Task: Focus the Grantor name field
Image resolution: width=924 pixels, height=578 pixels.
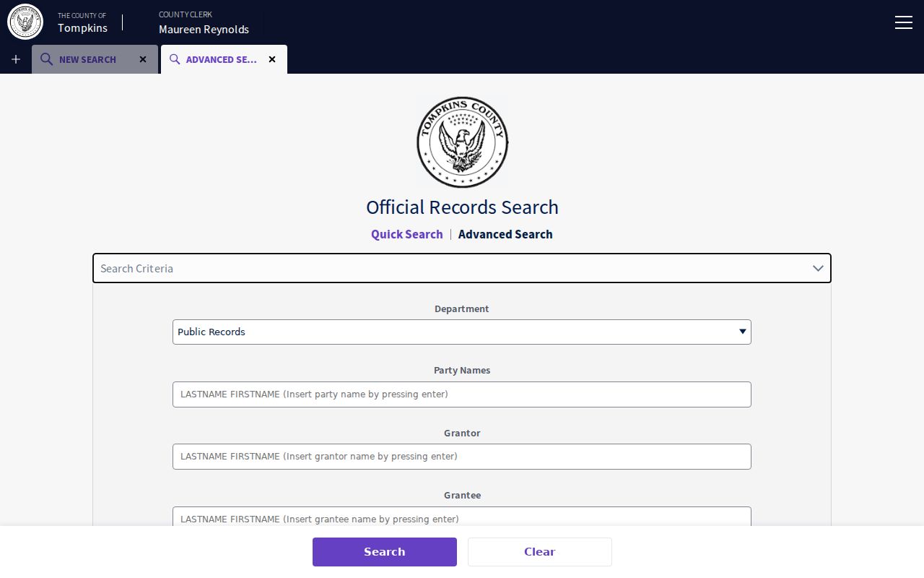Action: point(462,457)
